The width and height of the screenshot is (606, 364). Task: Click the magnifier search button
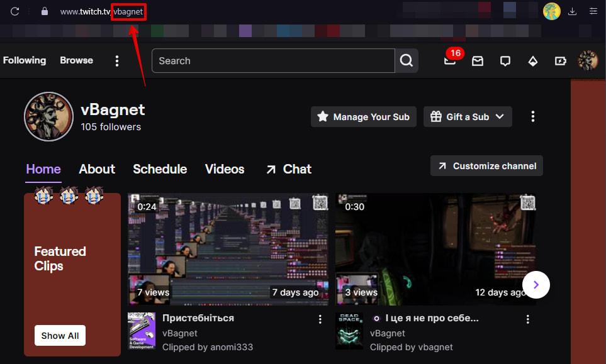(x=407, y=60)
